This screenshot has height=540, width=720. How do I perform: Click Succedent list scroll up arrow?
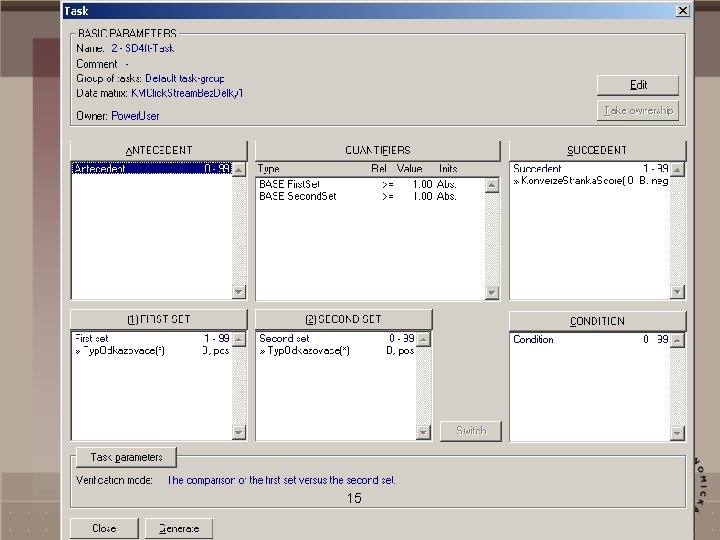click(677, 170)
